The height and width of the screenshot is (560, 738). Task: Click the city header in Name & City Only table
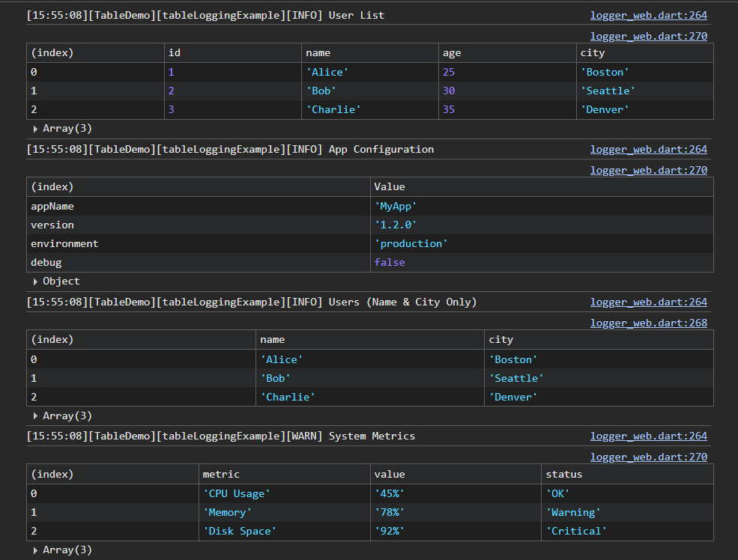click(x=599, y=339)
